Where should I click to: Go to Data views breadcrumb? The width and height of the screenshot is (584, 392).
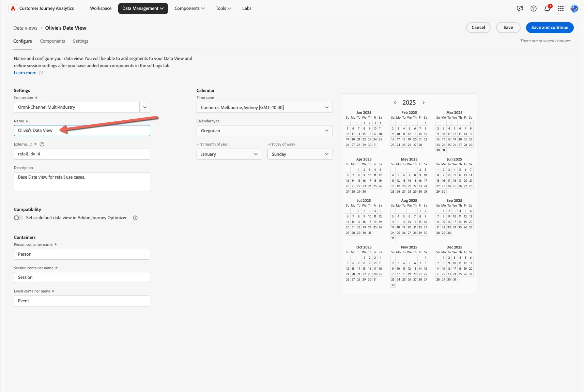(25, 28)
